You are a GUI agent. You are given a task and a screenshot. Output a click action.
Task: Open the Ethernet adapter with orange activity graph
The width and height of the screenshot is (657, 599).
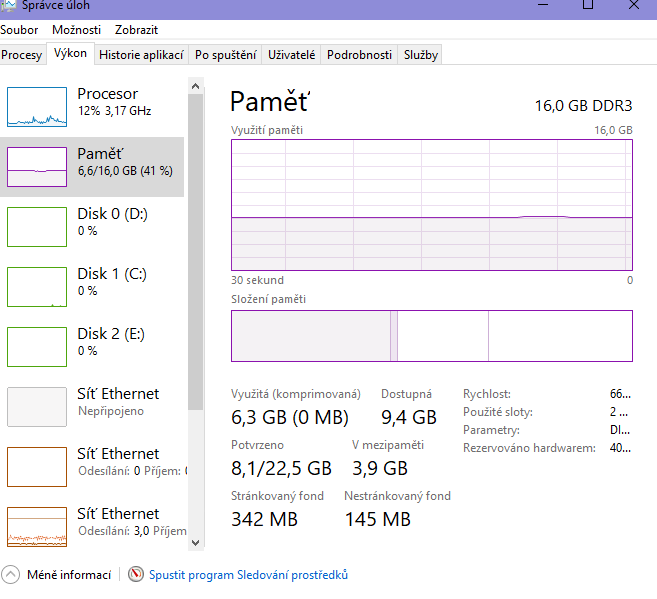point(36,526)
